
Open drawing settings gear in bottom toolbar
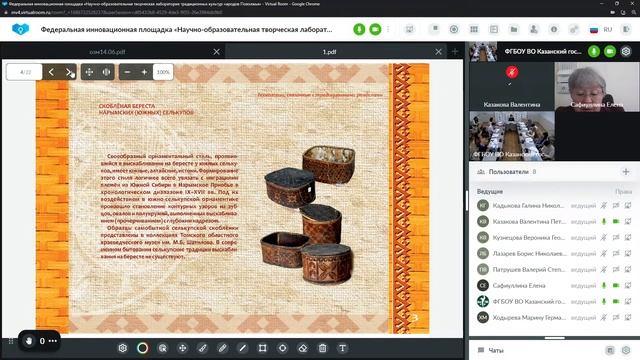click(x=122, y=348)
